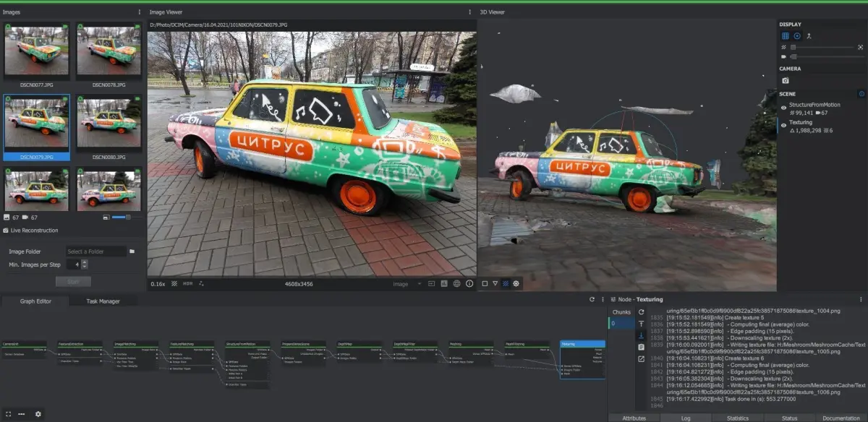
Task: Hide StructureFromMotion in the scene
Action: click(783, 108)
